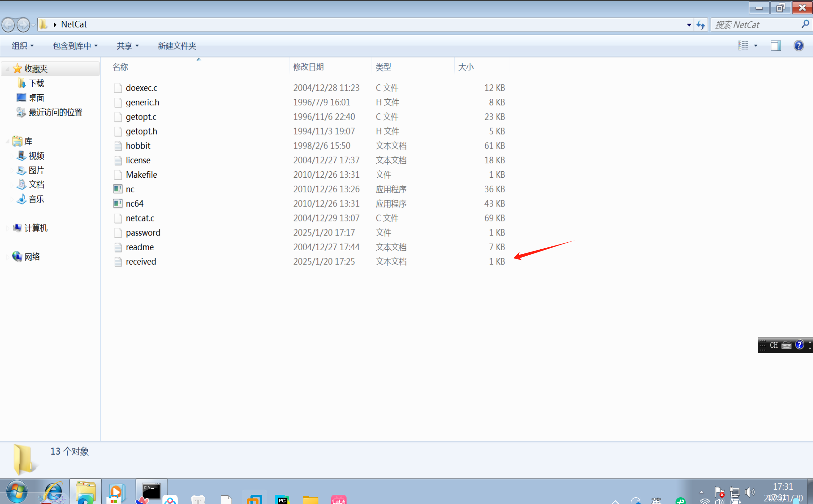813x504 pixels.
Task: Select 计算机 in the navigation pane
Action: tap(36, 228)
